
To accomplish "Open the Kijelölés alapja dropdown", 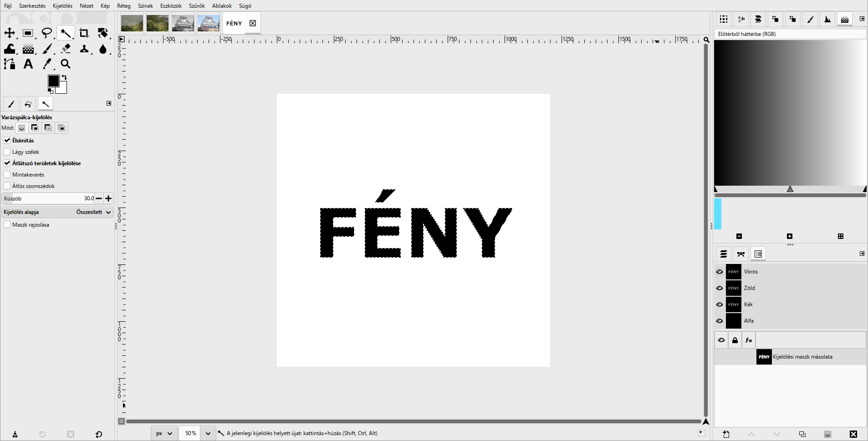I will point(57,212).
